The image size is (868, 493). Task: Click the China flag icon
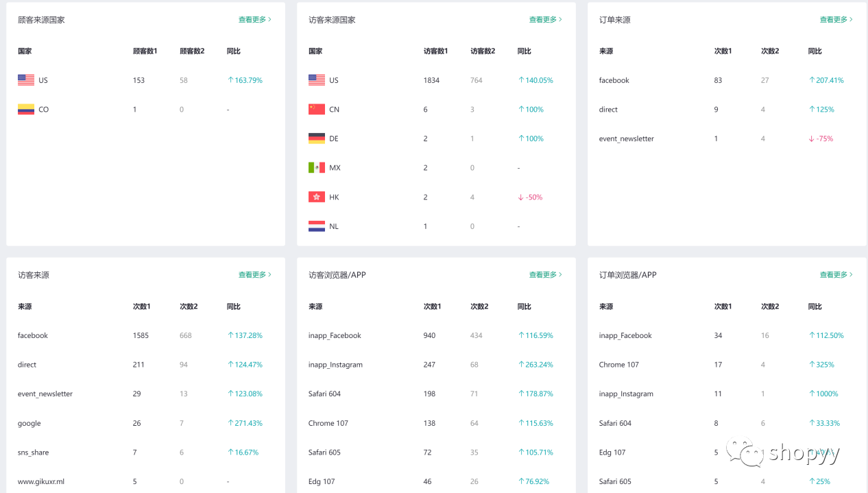(x=317, y=110)
